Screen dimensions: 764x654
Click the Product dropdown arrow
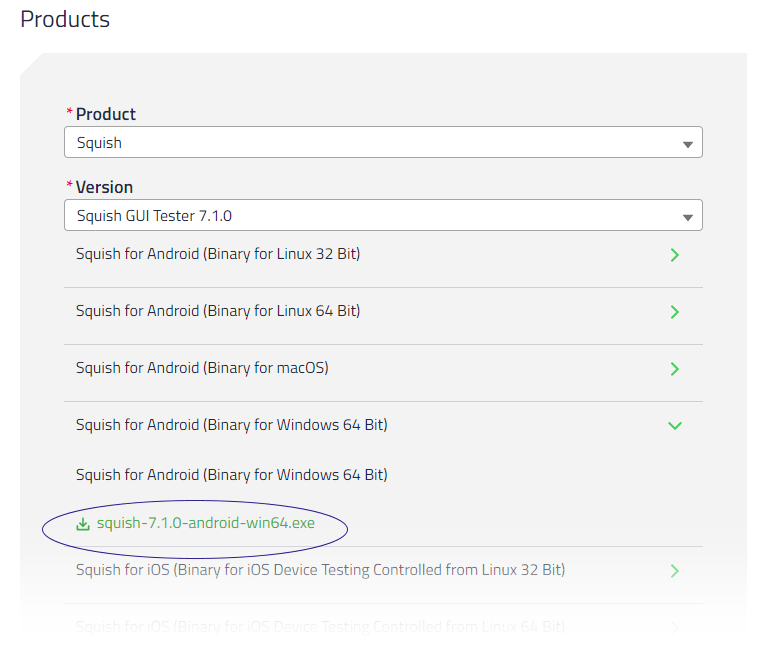[687, 144]
